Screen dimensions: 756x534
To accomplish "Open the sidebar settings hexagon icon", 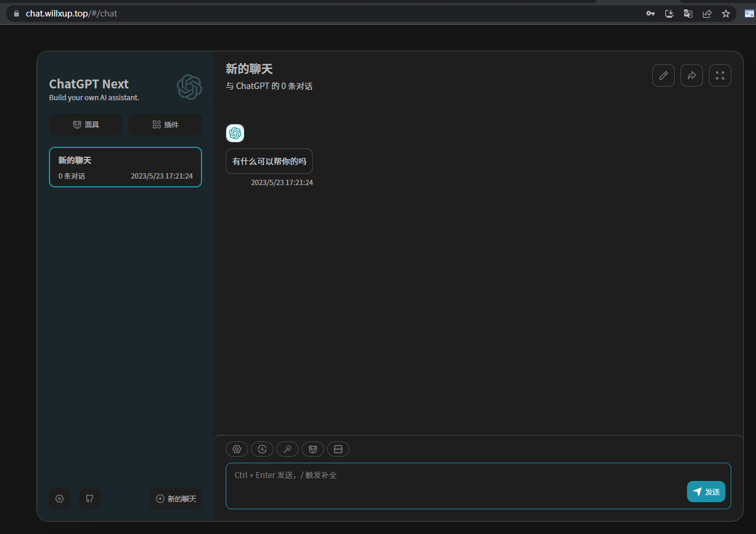I will (60, 499).
